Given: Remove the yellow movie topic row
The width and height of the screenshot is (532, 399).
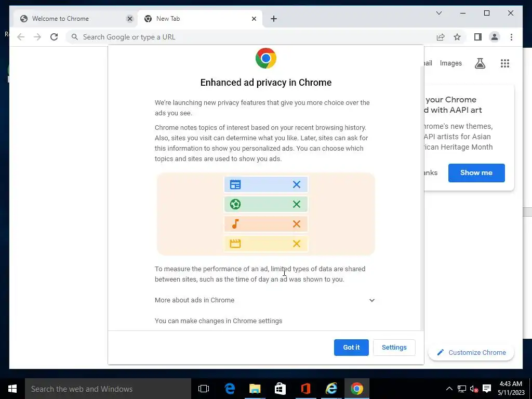Looking at the screenshot, I should point(297,244).
